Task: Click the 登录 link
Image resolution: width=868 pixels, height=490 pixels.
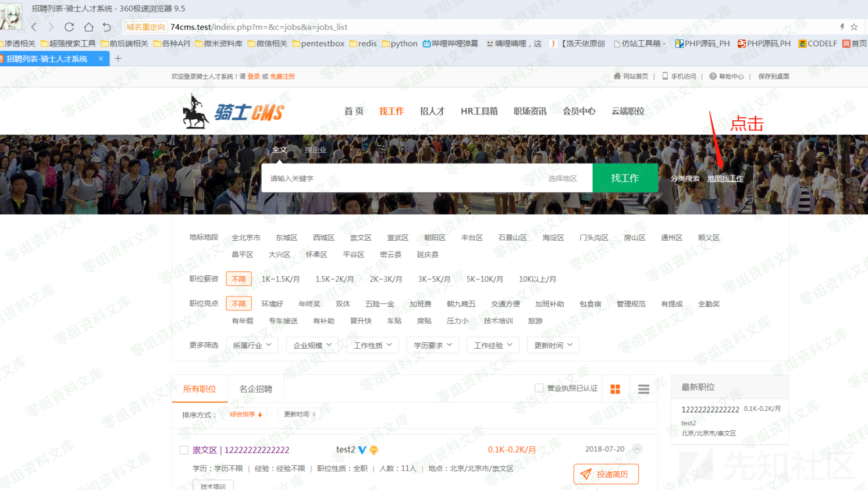Action: tap(254, 76)
